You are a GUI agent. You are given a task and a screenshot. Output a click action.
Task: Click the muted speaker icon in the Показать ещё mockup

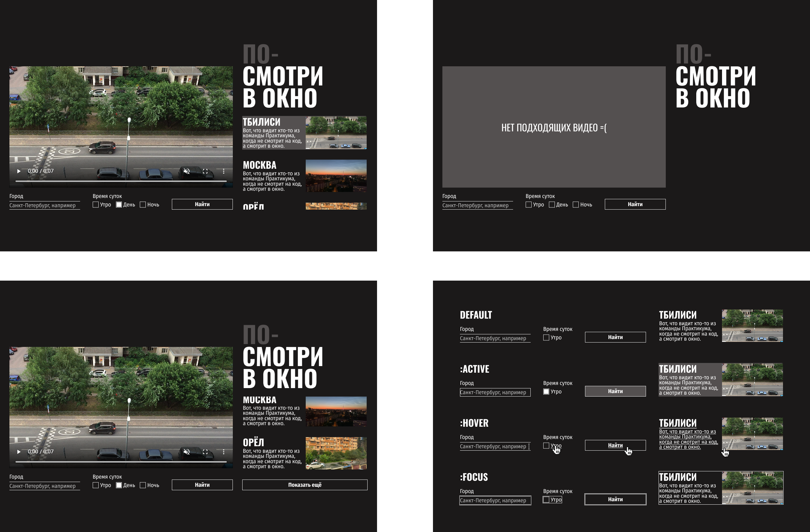187,452
